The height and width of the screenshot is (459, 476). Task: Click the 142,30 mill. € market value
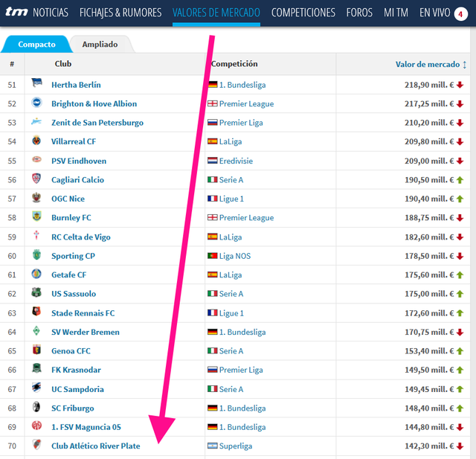tap(429, 446)
